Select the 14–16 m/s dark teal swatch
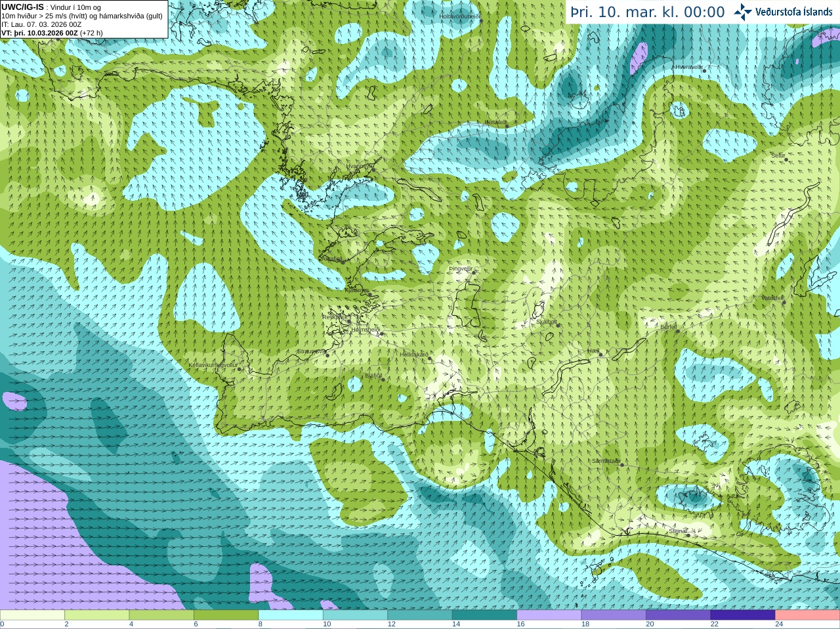Screen dimensions: 840x629 click(x=484, y=615)
